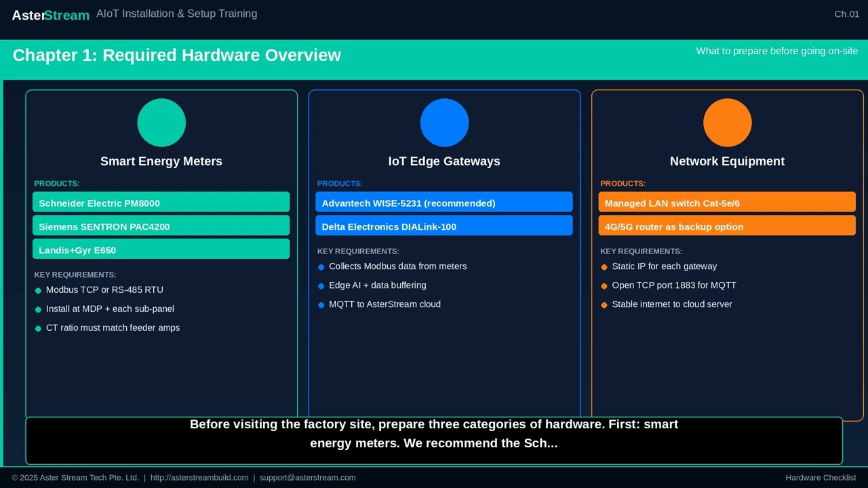Click the teal Smart Energy Meters circle icon
This screenshot has width=868, height=488.
pos(161,123)
